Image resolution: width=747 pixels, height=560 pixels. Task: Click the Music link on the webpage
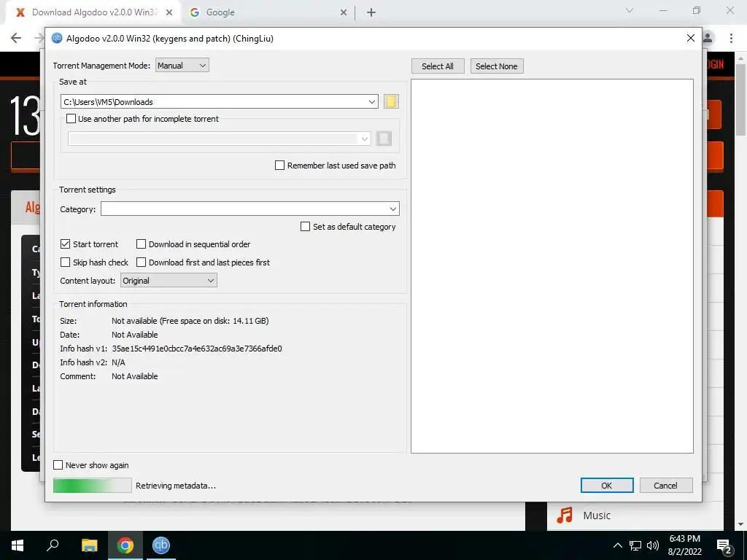(x=597, y=516)
